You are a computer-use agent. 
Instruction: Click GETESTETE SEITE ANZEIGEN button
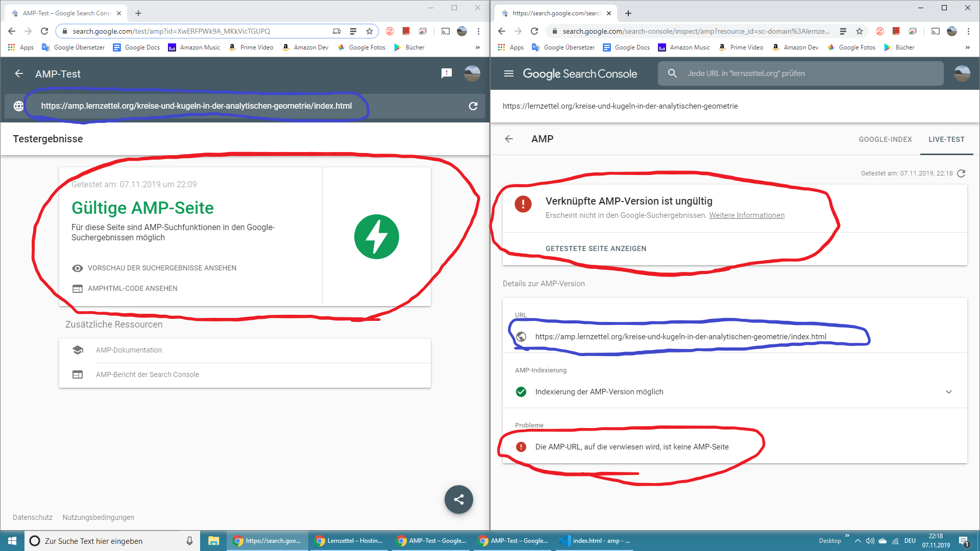[596, 248]
